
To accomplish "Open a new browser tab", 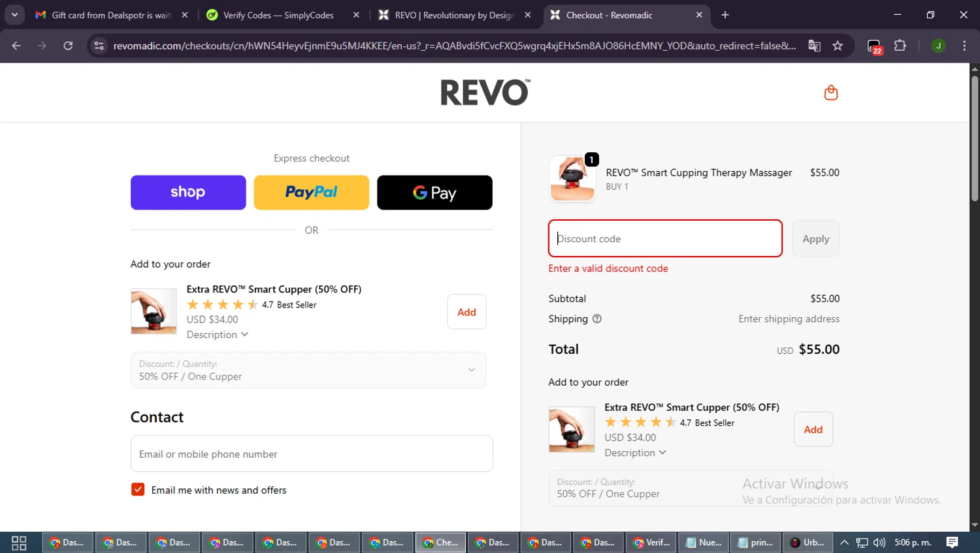I will pos(725,15).
